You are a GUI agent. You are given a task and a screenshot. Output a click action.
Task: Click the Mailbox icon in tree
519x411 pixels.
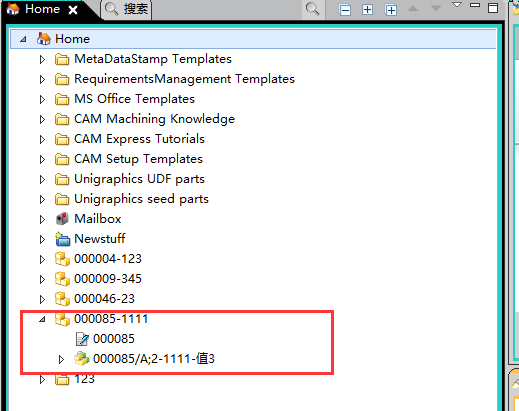point(62,219)
